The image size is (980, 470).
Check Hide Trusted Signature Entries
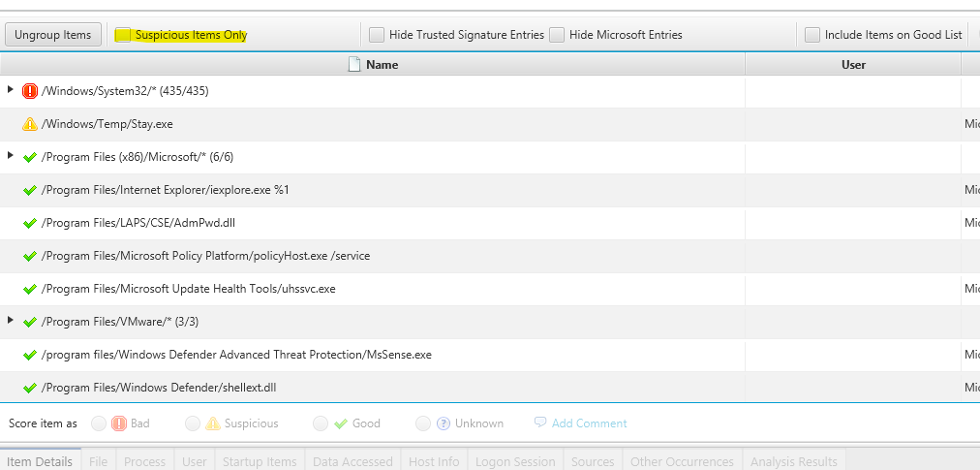[377, 35]
